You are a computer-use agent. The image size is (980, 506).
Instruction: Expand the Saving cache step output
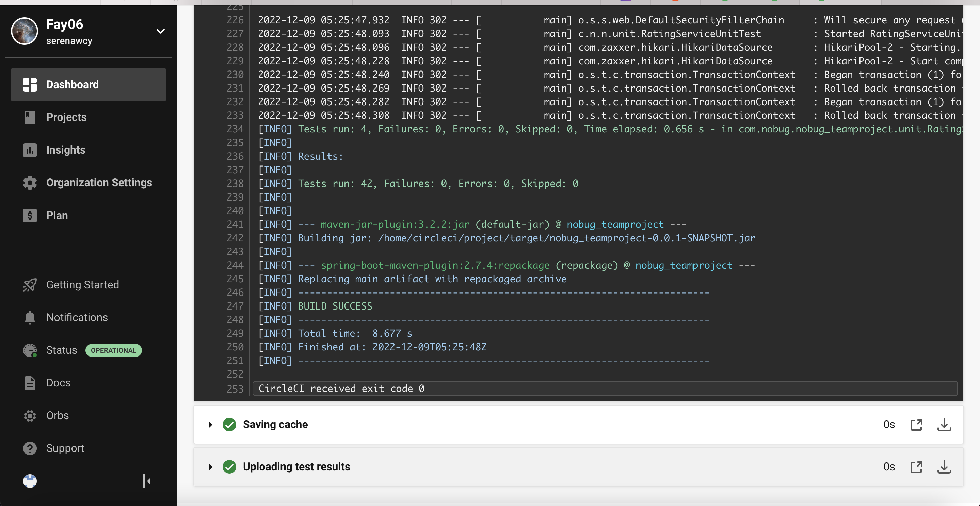coord(210,425)
